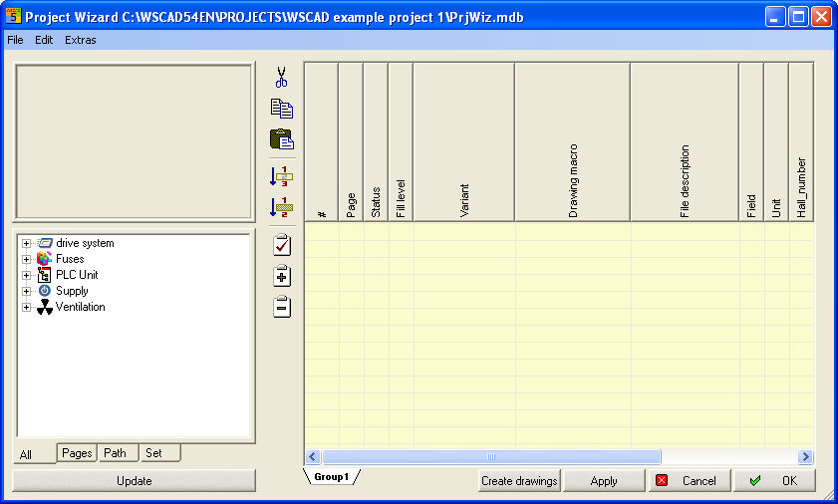This screenshot has width=838, height=504.
Task: Click the Cut scissors icon
Action: pyautogui.click(x=282, y=77)
